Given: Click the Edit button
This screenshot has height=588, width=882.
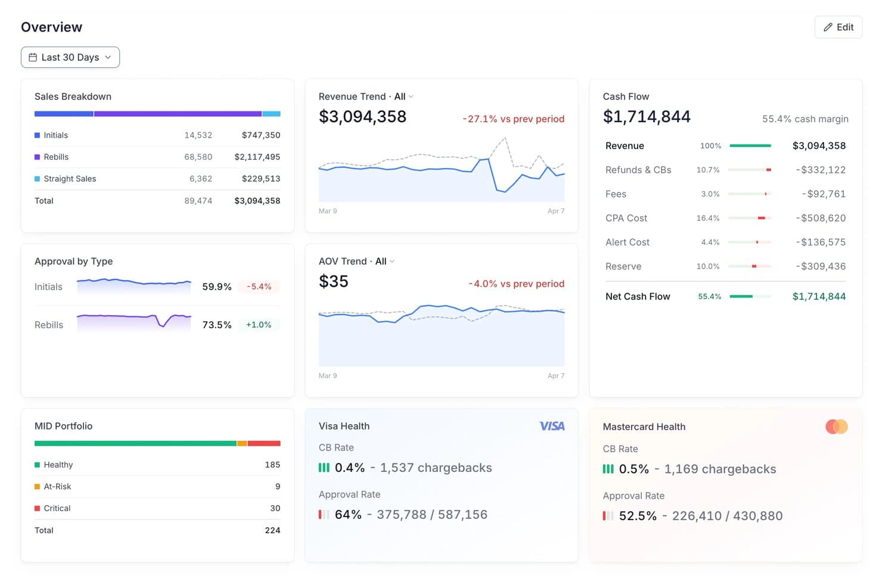Looking at the screenshot, I should tap(838, 27).
